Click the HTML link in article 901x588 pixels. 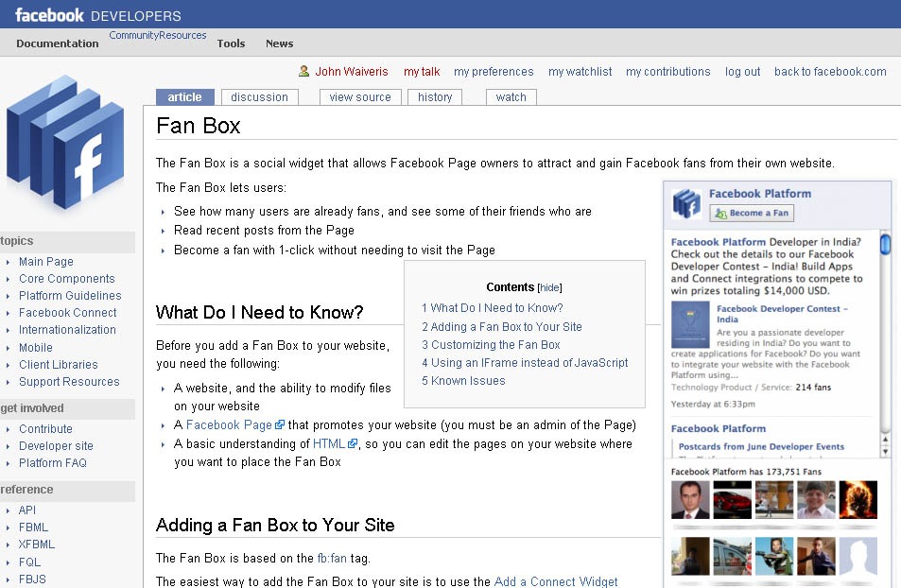(329, 443)
